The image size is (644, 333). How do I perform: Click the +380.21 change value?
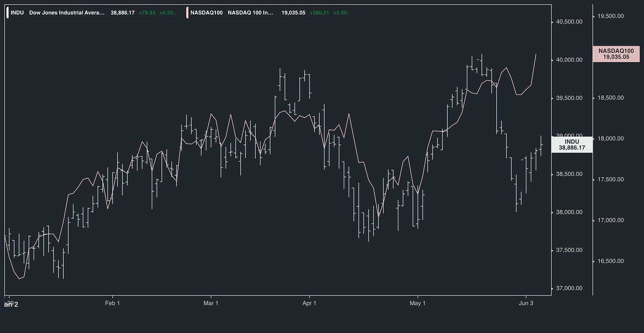click(x=319, y=13)
